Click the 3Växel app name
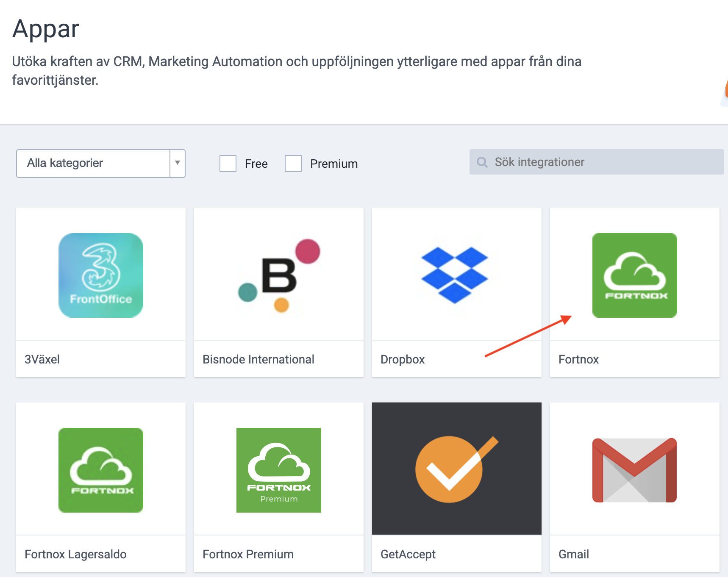Viewport: 728px width, 577px height. [x=42, y=359]
